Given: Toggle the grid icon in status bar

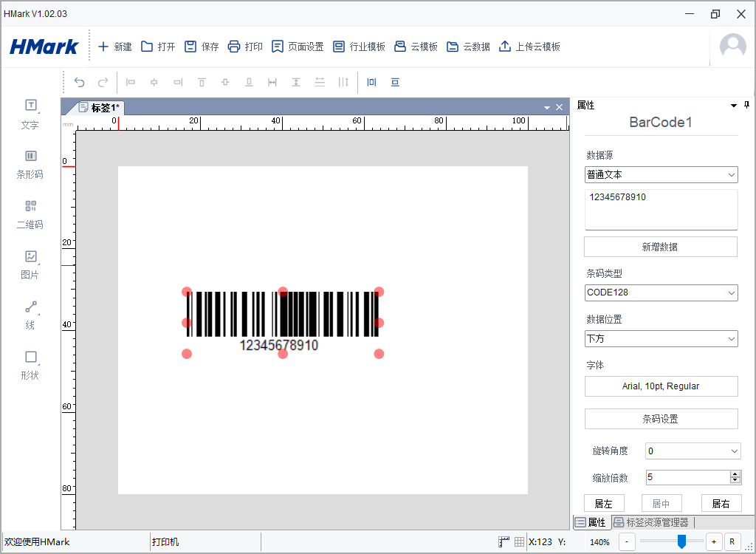Looking at the screenshot, I should 519,541.
